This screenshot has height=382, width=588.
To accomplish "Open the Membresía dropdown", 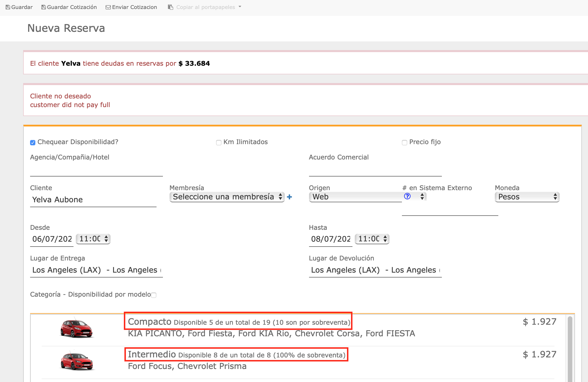I will click(227, 197).
